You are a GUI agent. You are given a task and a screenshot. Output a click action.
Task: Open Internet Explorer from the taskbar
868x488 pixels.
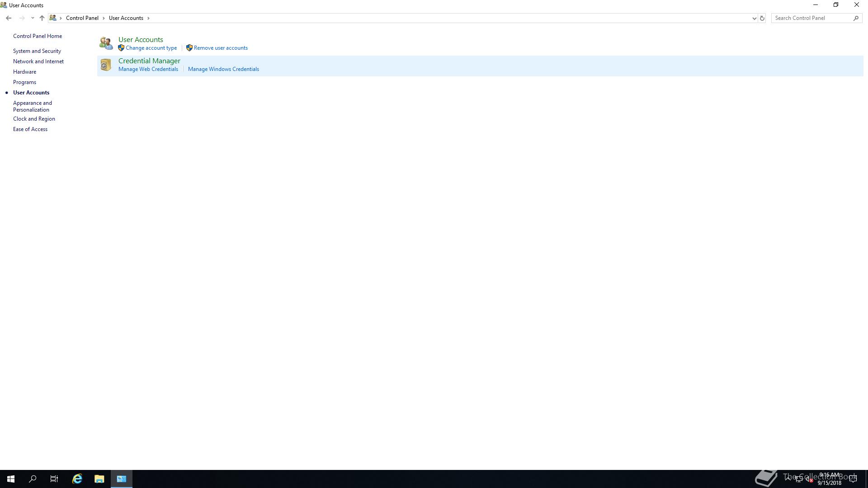77,479
